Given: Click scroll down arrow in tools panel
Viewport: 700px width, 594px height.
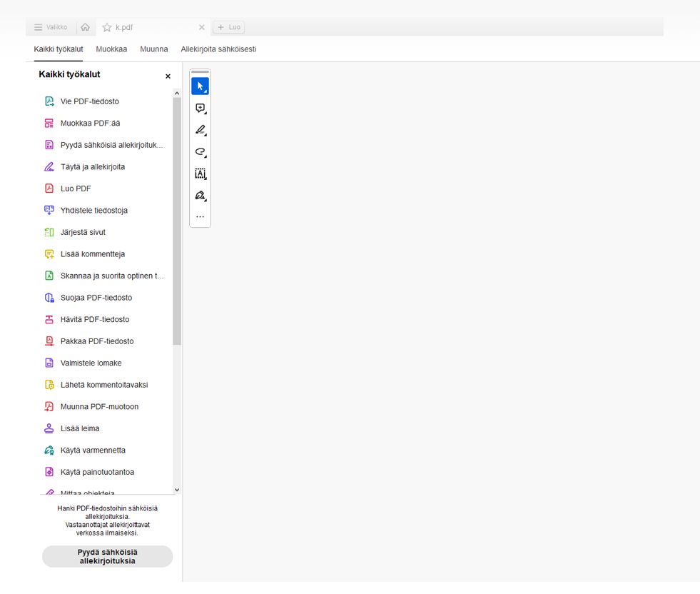Looking at the screenshot, I should click(x=177, y=490).
